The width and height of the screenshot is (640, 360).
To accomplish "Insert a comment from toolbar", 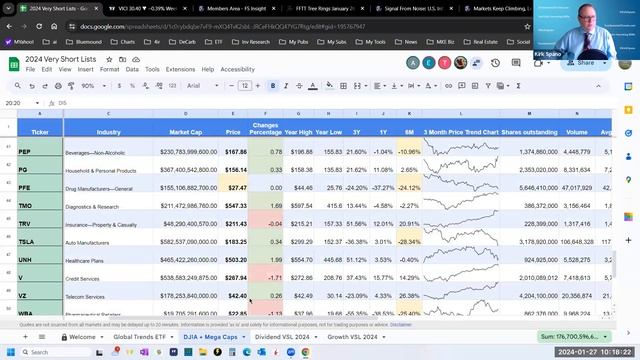I will point(461,86).
